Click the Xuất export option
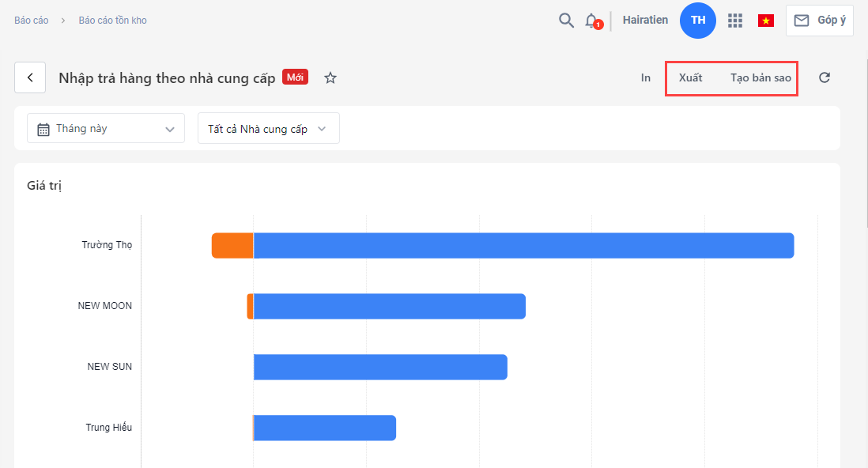The image size is (868, 468). 690,77
